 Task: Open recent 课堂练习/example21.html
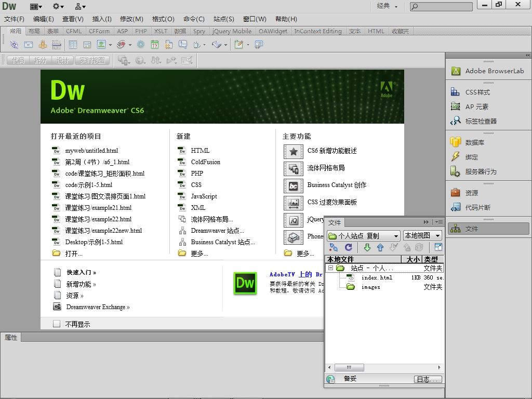[91, 208]
